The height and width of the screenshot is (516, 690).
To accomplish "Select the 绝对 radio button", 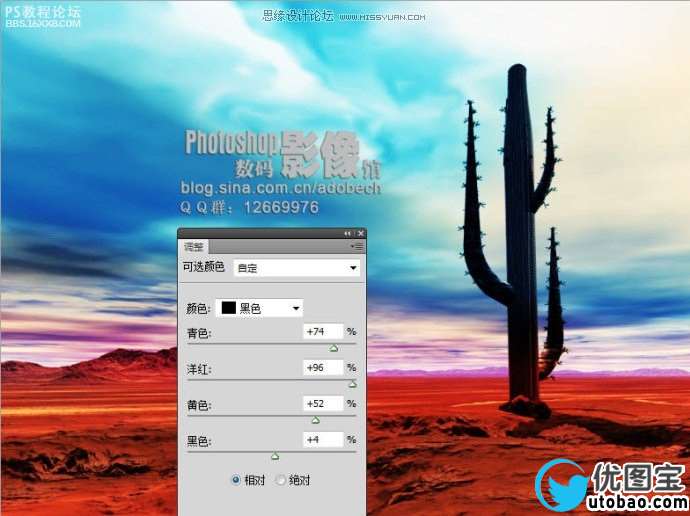I will pos(280,480).
